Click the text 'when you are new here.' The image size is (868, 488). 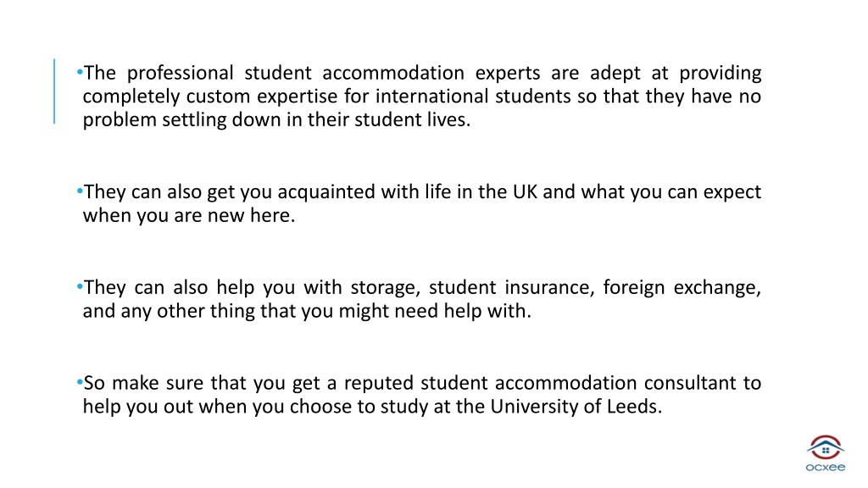[189, 215]
